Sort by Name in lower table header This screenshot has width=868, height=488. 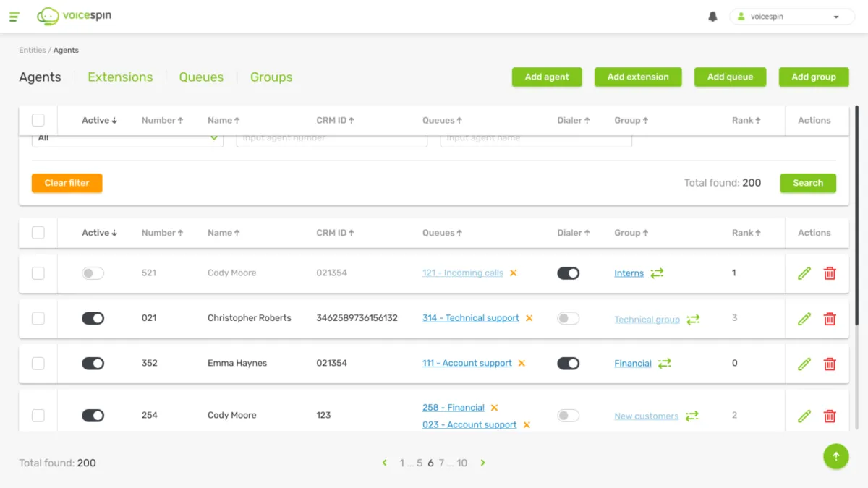point(224,233)
